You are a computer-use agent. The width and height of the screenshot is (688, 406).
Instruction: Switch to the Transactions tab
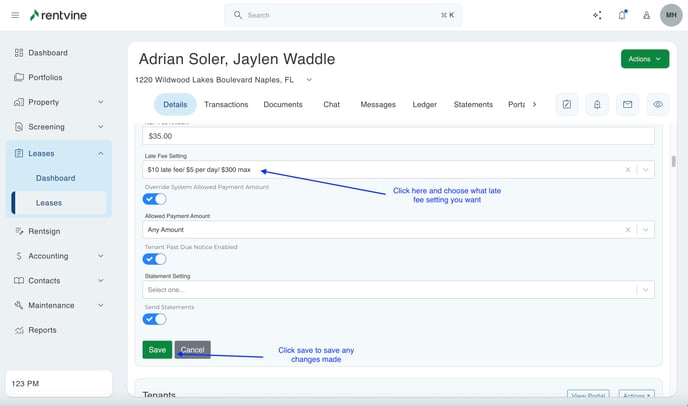[x=226, y=104]
